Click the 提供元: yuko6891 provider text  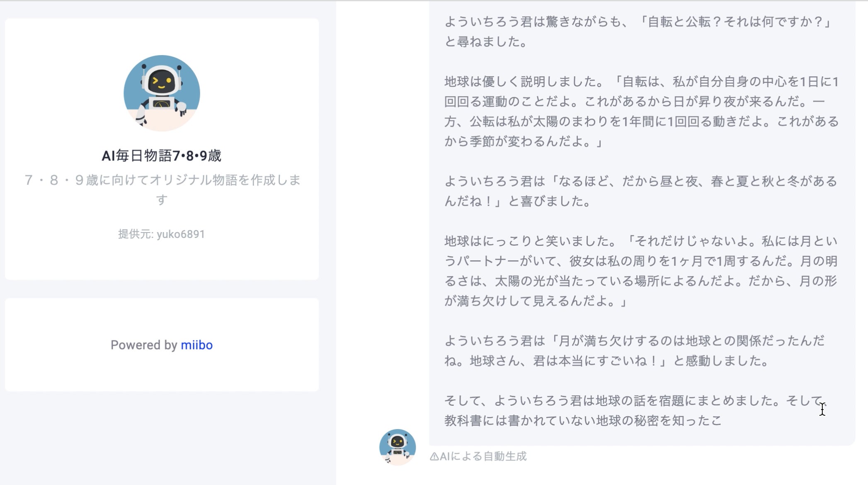point(162,234)
